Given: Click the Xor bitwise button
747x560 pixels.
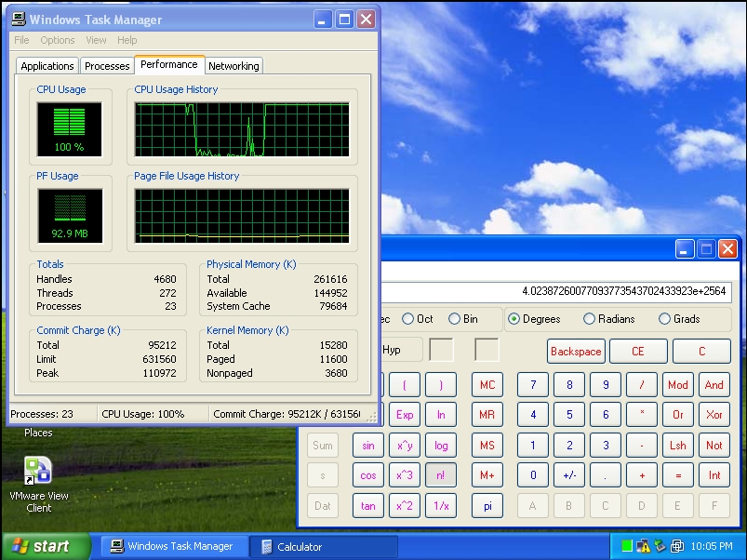Looking at the screenshot, I should tap(714, 415).
